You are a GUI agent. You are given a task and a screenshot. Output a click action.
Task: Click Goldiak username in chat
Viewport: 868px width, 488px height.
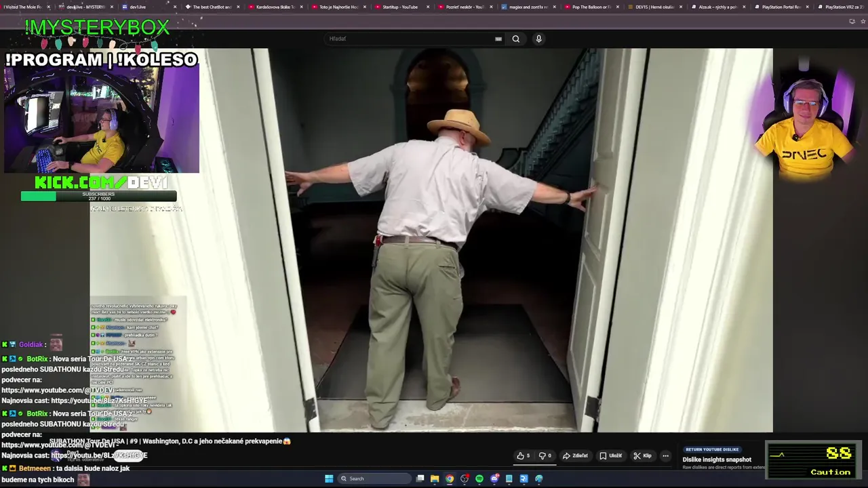pos(31,344)
